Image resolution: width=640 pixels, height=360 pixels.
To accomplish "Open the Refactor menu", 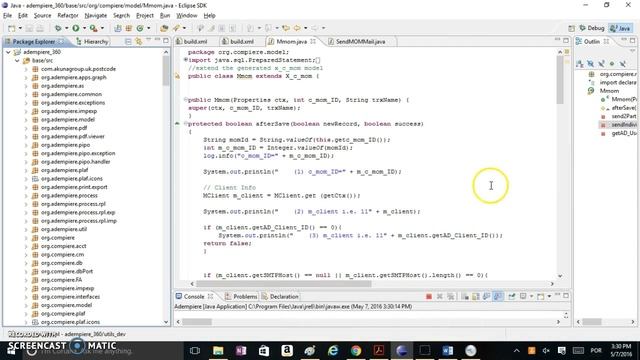I will [x=68, y=16].
